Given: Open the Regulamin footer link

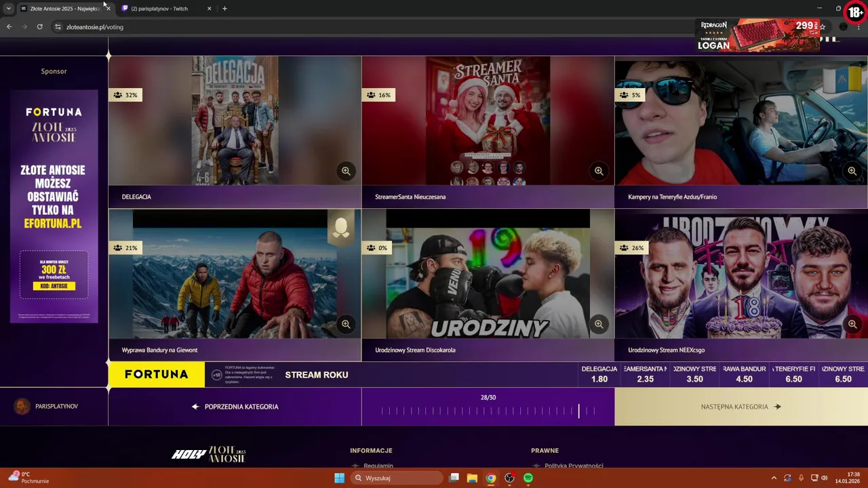Looking at the screenshot, I should click(378, 466).
